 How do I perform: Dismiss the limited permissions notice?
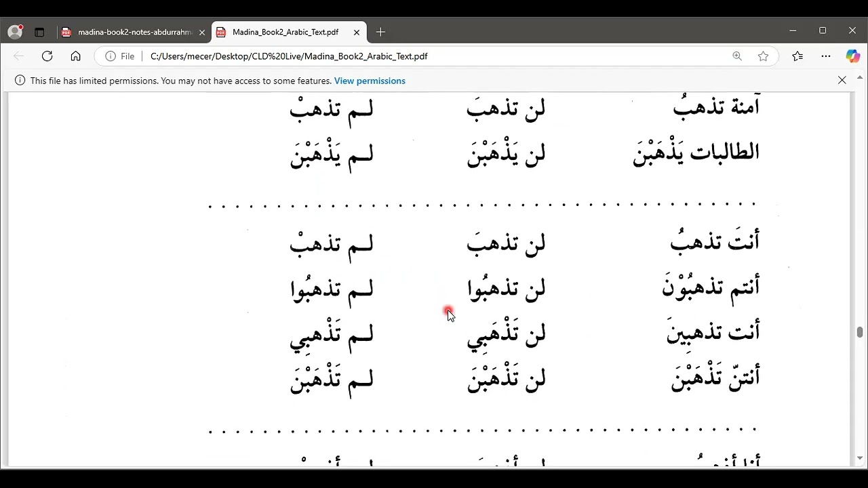(x=842, y=80)
